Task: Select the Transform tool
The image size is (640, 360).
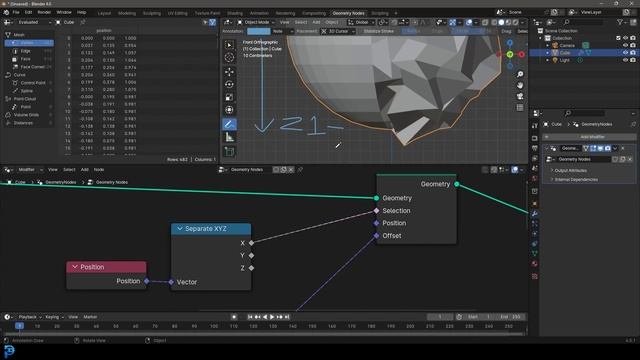Action: [229, 110]
